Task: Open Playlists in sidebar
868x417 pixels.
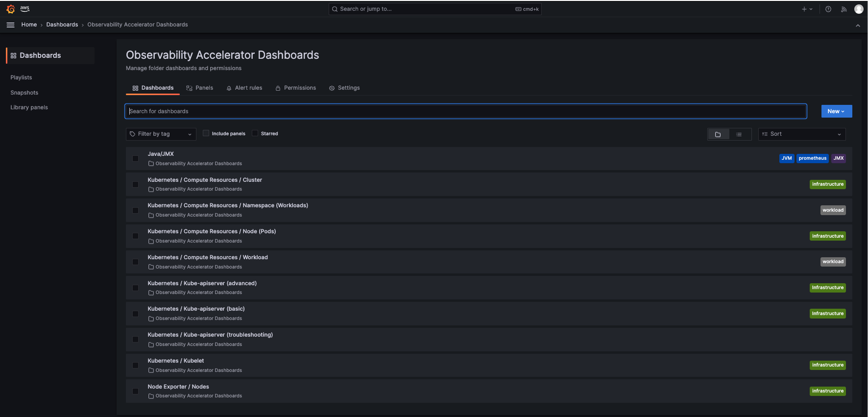Action: 21,77
